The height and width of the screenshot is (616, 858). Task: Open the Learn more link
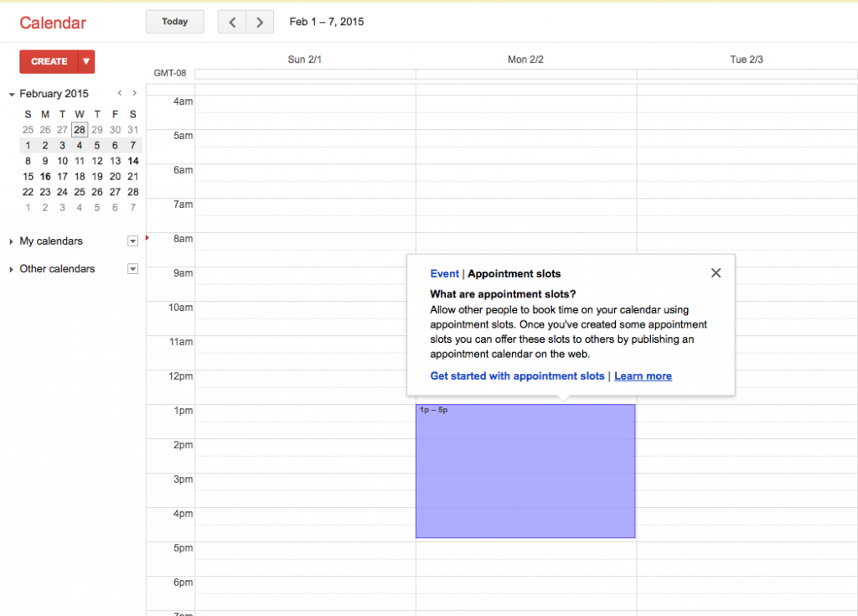(643, 376)
